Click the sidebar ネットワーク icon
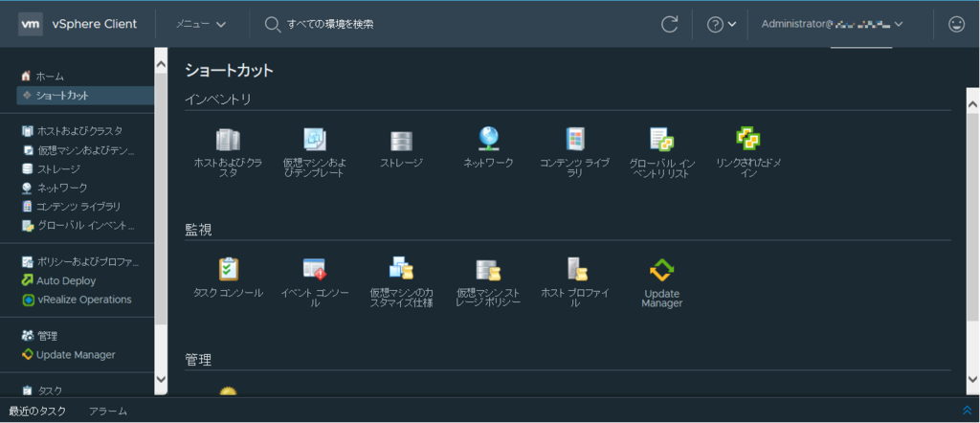This screenshot has width=980, height=423. click(x=27, y=188)
